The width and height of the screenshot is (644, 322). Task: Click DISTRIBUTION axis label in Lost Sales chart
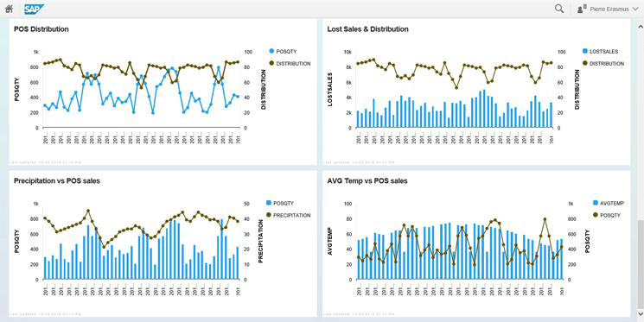click(577, 90)
